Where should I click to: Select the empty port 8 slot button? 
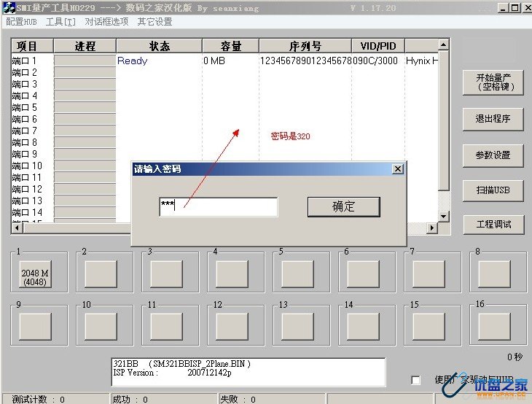pos(494,274)
